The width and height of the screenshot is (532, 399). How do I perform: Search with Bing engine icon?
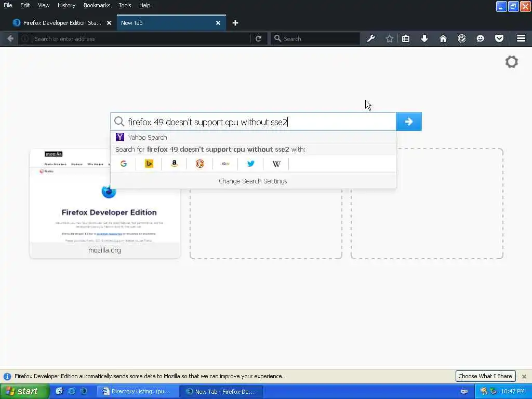tap(149, 164)
